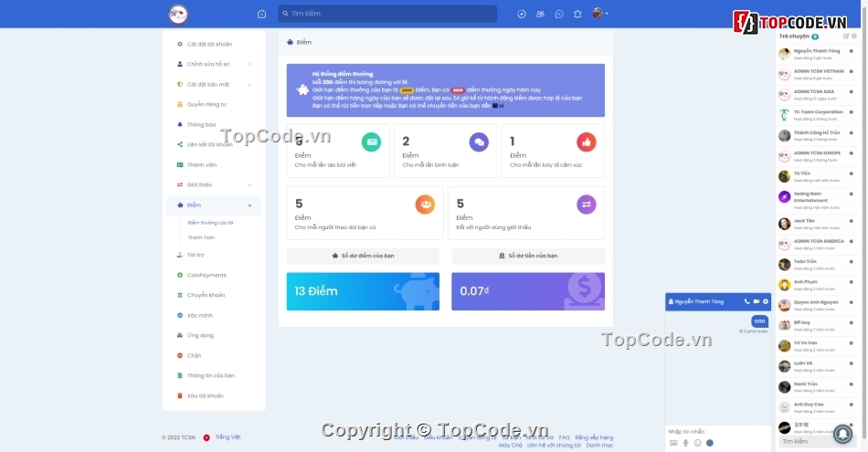Click Số dư điểm của bạn header
868x452 pixels.
(x=363, y=256)
